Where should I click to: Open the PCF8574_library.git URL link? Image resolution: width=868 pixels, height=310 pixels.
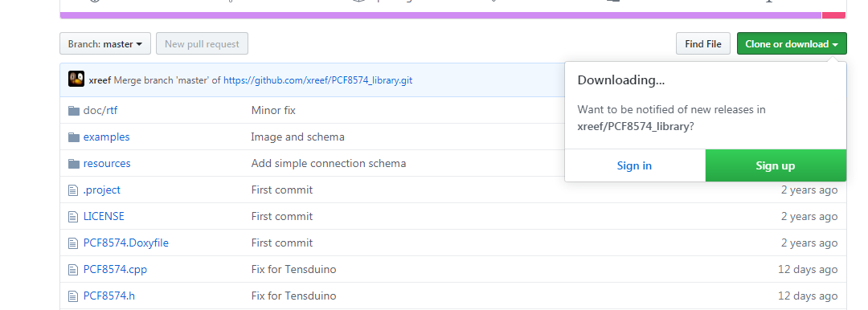[x=317, y=80]
